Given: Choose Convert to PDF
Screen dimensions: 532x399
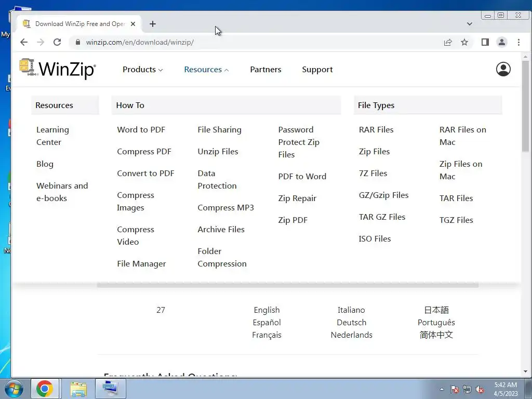Looking at the screenshot, I should pos(145,173).
